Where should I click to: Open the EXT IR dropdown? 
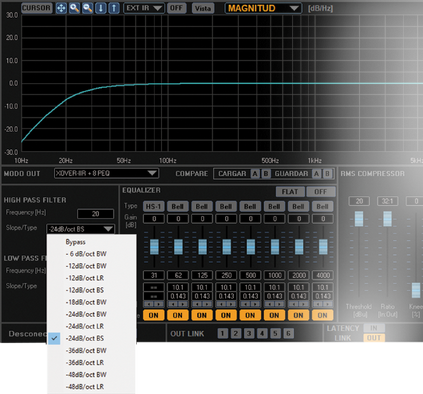tap(144, 8)
